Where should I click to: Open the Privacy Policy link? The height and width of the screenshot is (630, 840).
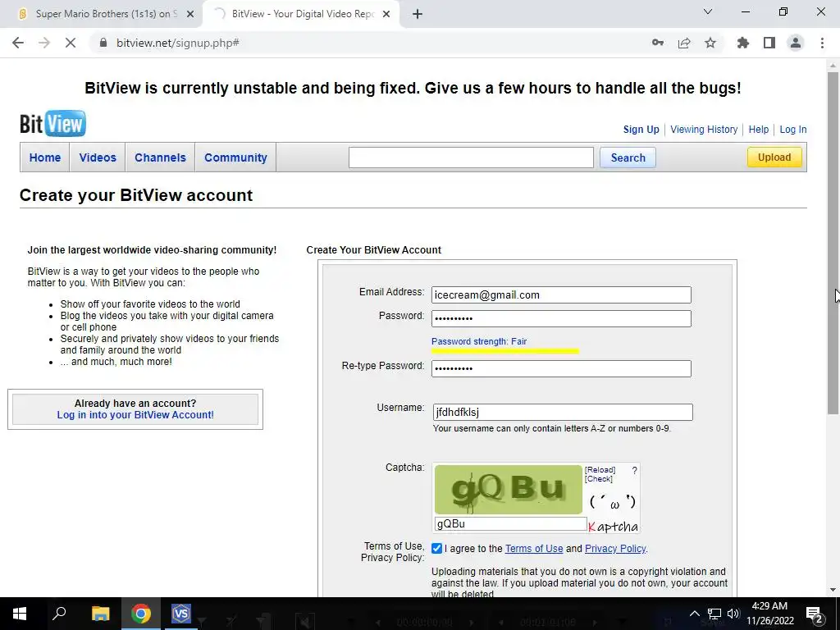pyautogui.click(x=615, y=549)
